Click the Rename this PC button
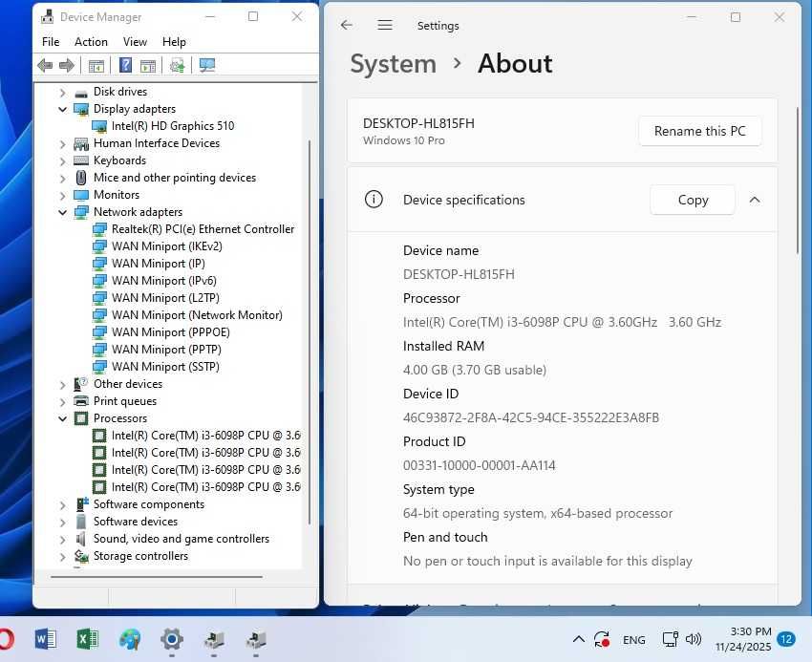The width and height of the screenshot is (812, 662). coord(700,131)
